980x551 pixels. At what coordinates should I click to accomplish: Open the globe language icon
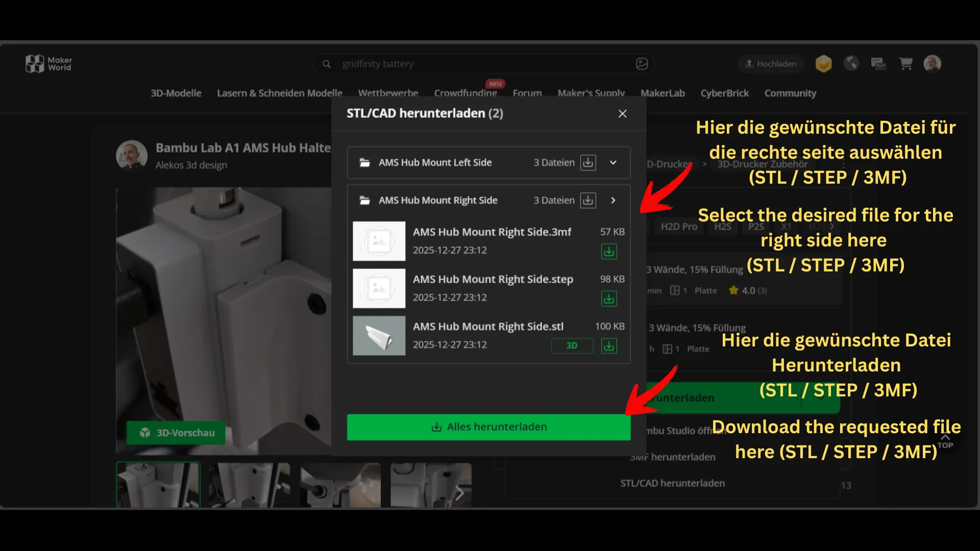(x=851, y=63)
